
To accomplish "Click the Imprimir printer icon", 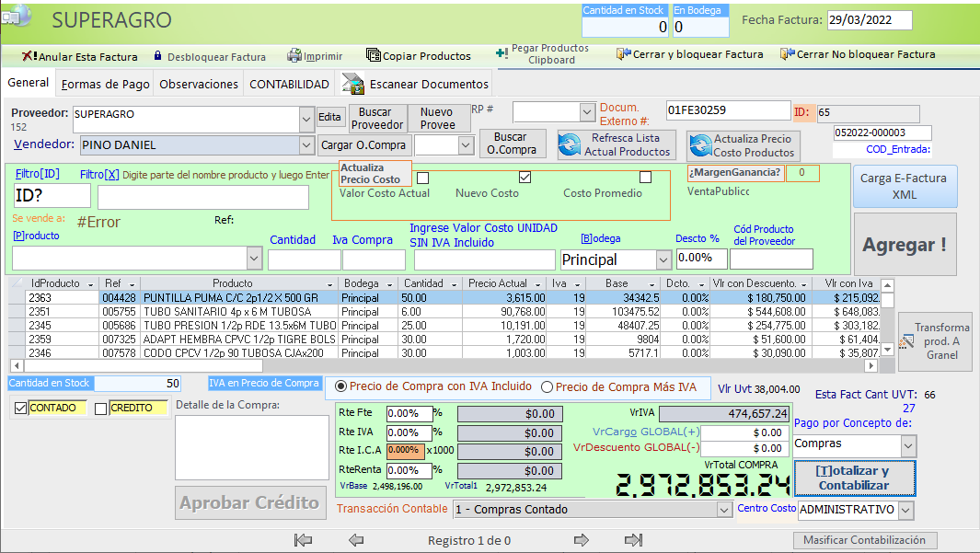I will 294,56.
